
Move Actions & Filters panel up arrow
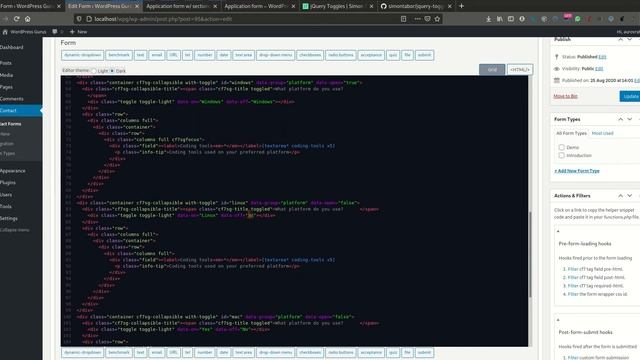point(620,196)
